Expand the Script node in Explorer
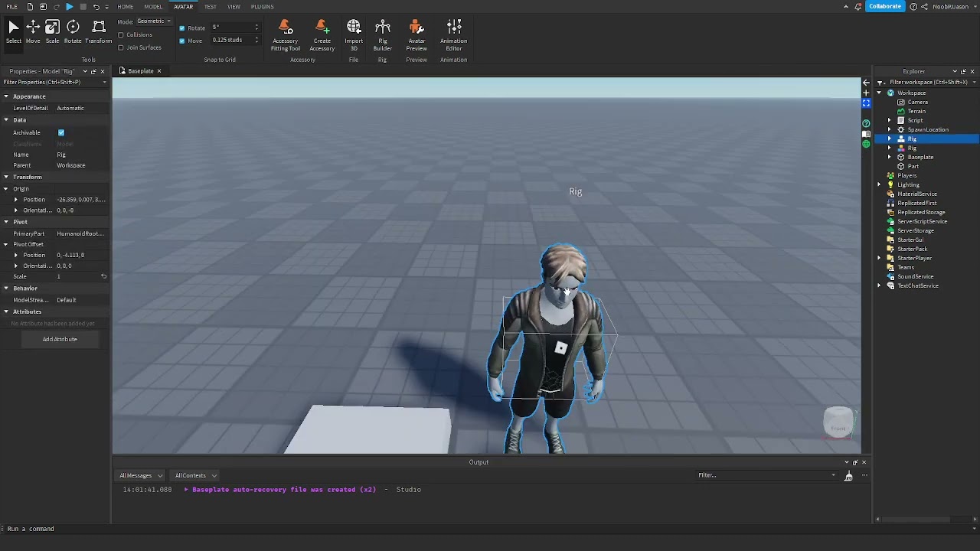This screenshot has width=980, height=551. tap(890, 120)
